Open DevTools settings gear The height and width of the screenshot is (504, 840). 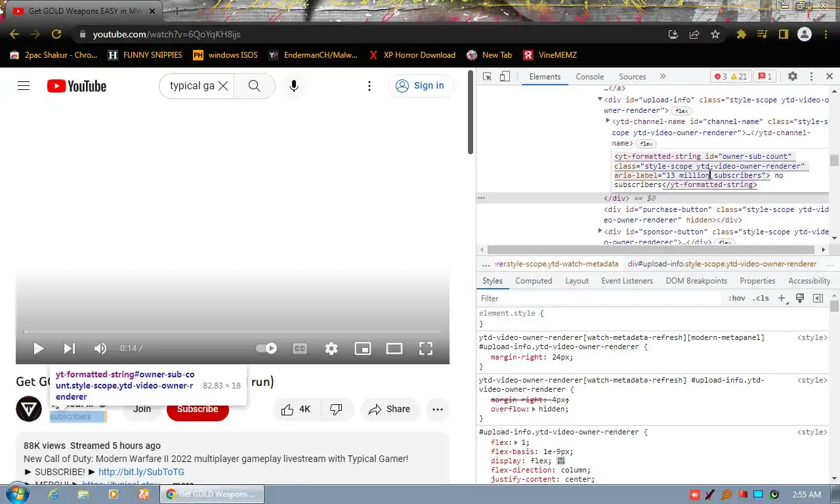793,77
